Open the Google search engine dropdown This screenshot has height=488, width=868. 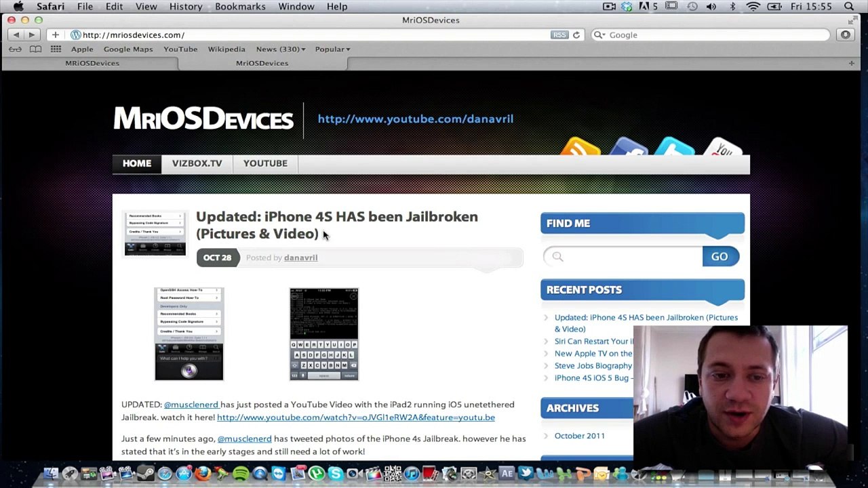599,35
